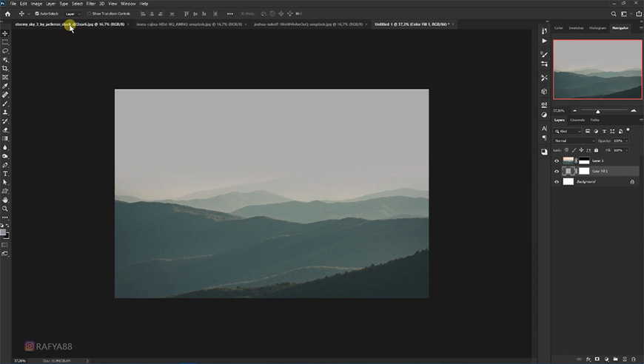Toggle the Auto-Select checkbox
Image resolution: width=644 pixels, height=364 pixels.
point(37,13)
